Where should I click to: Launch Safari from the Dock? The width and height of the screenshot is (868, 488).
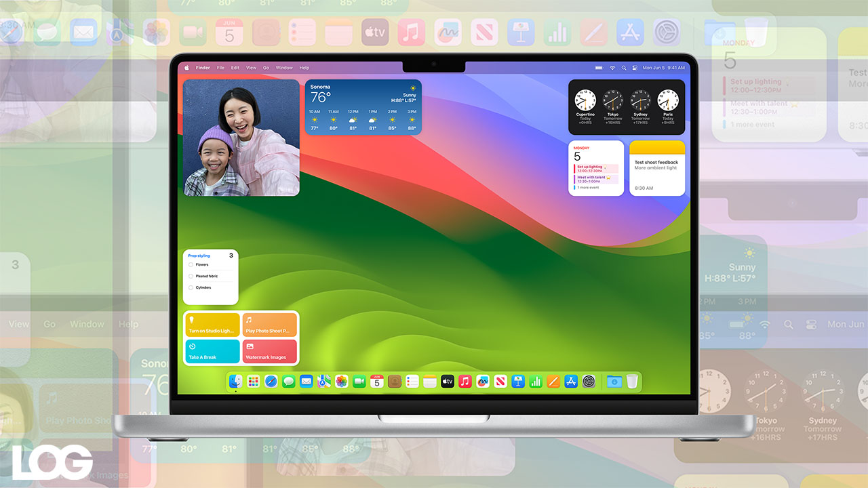[x=271, y=382]
